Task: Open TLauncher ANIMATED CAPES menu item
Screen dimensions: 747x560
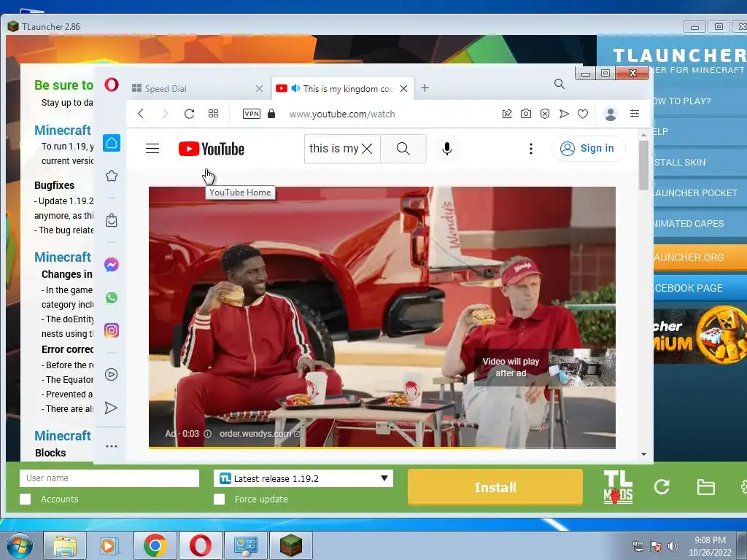Action: click(x=700, y=223)
